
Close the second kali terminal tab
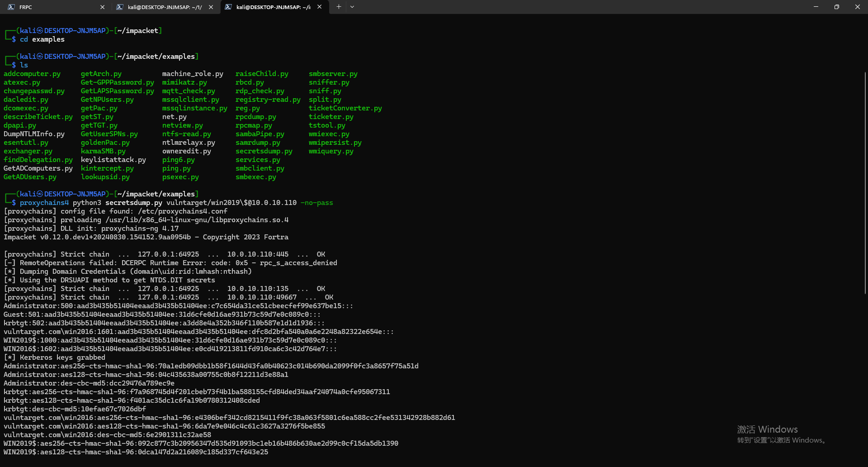tap(211, 7)
